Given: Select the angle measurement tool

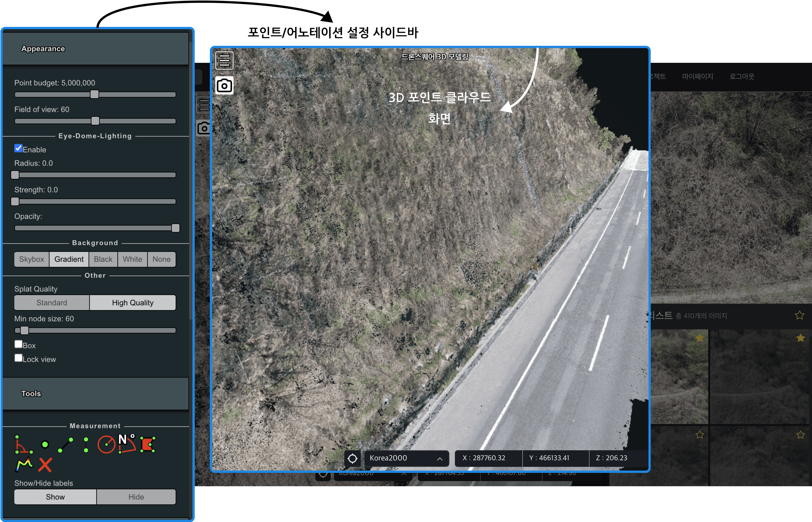Looking at the screenshot, I should tap(24, 444).
